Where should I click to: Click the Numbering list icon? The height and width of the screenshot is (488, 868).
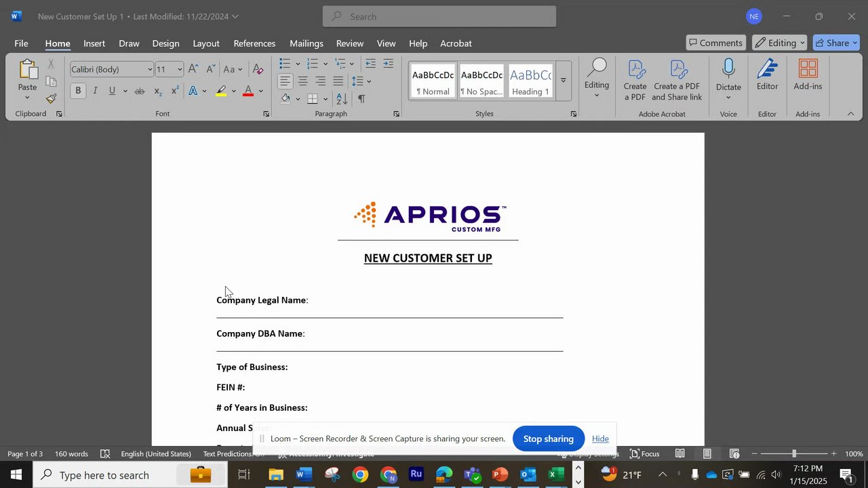[312, 64]
